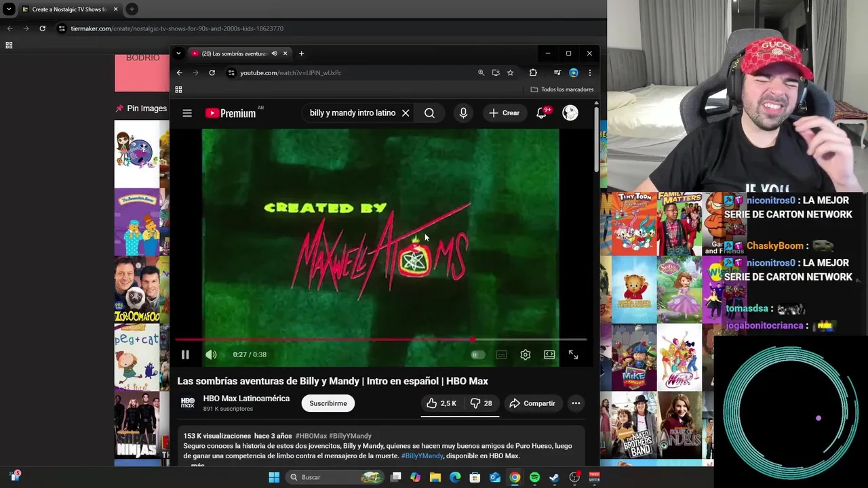
Task: Toggle the autoplay switch in the player
Action: pyautogui.click(x=477, y=354)
